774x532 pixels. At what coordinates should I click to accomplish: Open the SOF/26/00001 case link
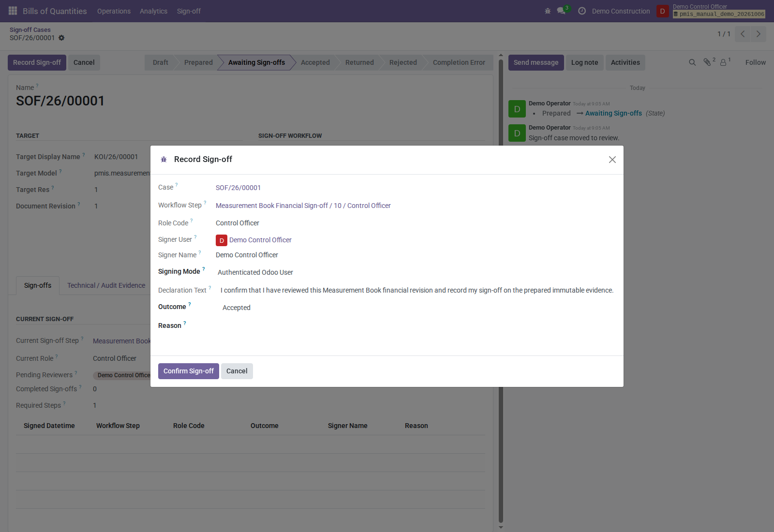(x=238, y=188)
